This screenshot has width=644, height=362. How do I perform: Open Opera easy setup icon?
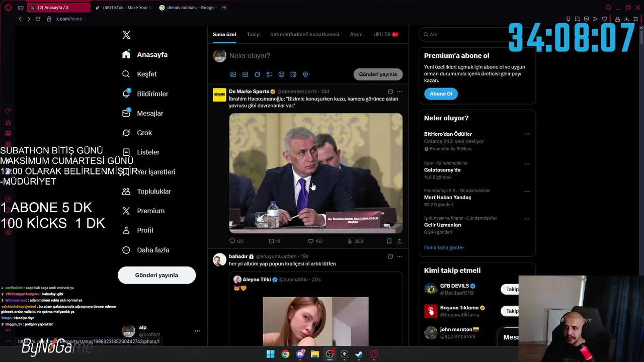[x=636, y=19]
